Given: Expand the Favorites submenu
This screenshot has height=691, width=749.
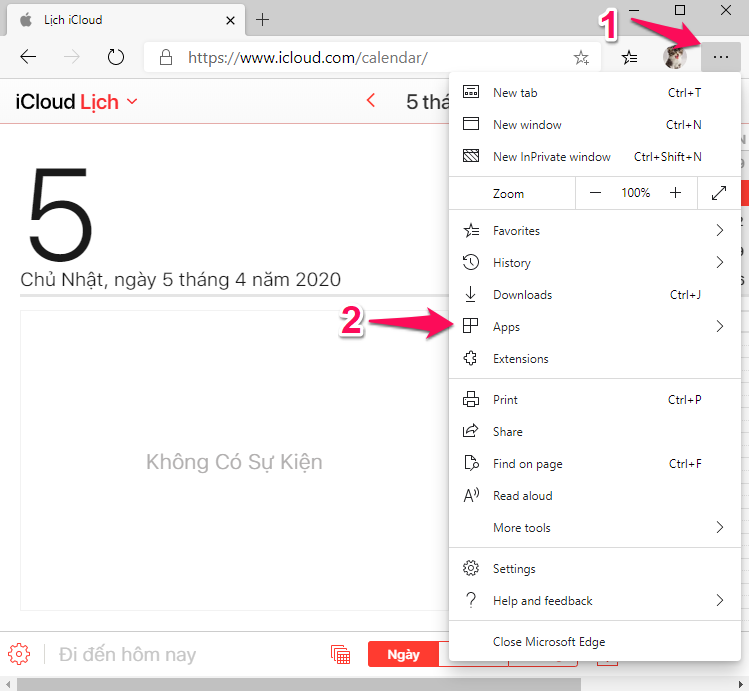Looking at the screenshot, I should (x=595, y=231).
